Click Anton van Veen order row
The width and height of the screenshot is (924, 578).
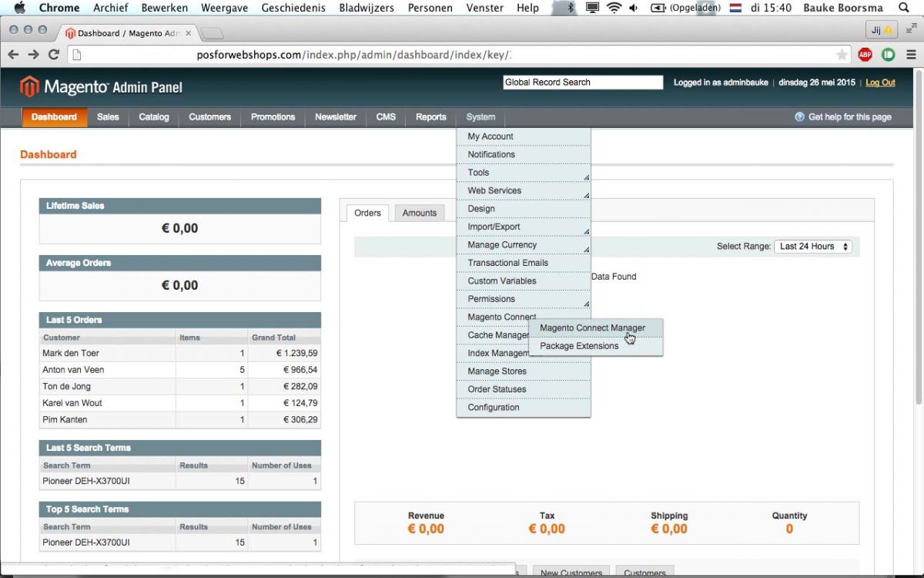click(180, 370)
